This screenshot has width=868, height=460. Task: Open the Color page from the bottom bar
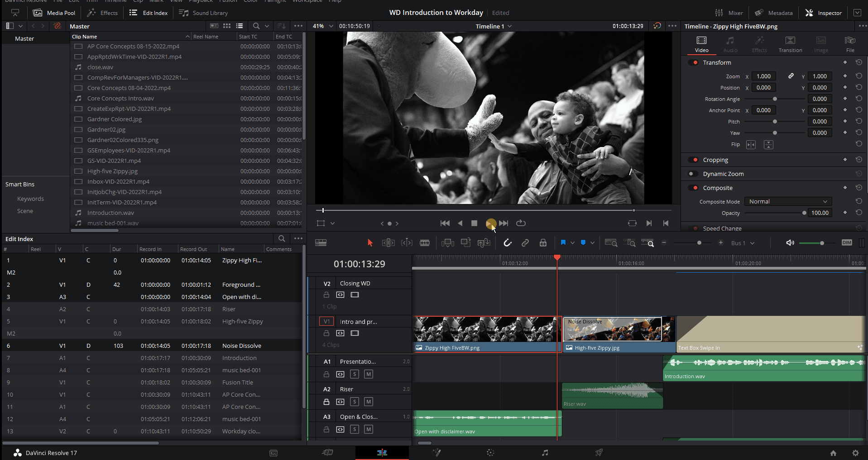point(490,453)
